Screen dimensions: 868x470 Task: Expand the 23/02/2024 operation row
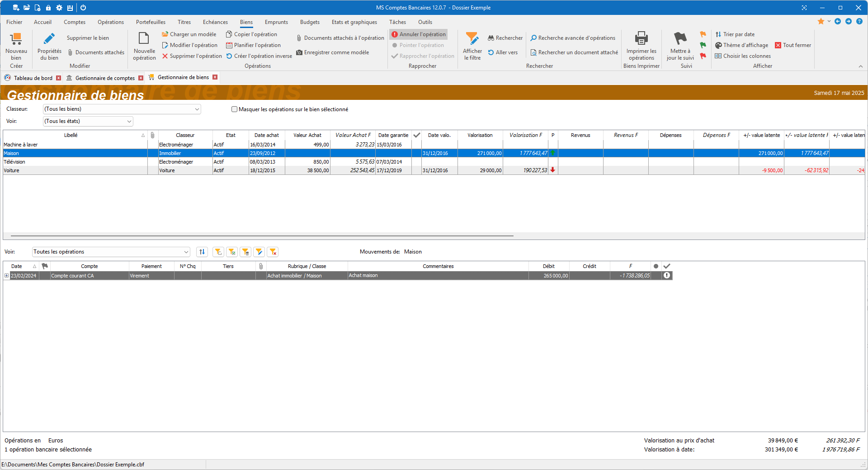[6, 276]
